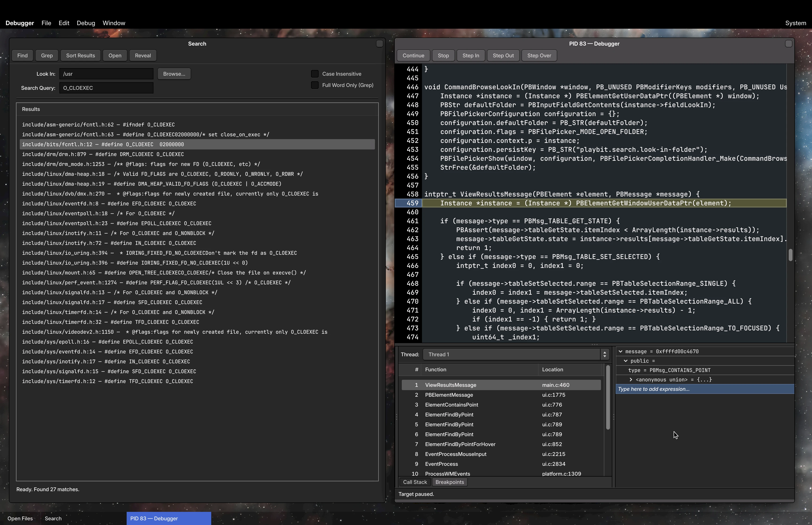This screenshot has width=812, height=525.
Task: Open the System menu in menu bar
Action: coord(796,23)
